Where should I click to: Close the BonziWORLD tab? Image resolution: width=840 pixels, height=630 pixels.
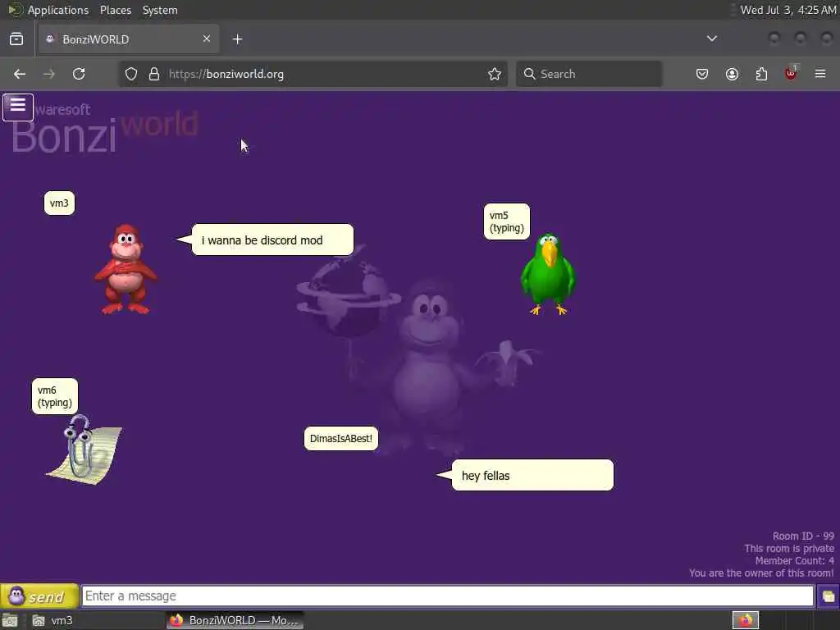[x=207, y=39]
